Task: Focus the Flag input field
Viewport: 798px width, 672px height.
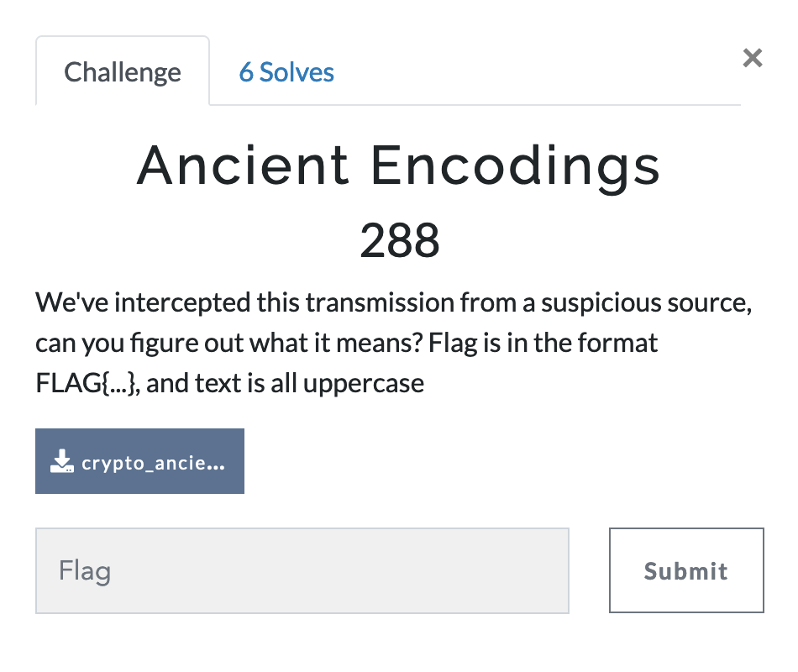Action: [x=302, y=571]
